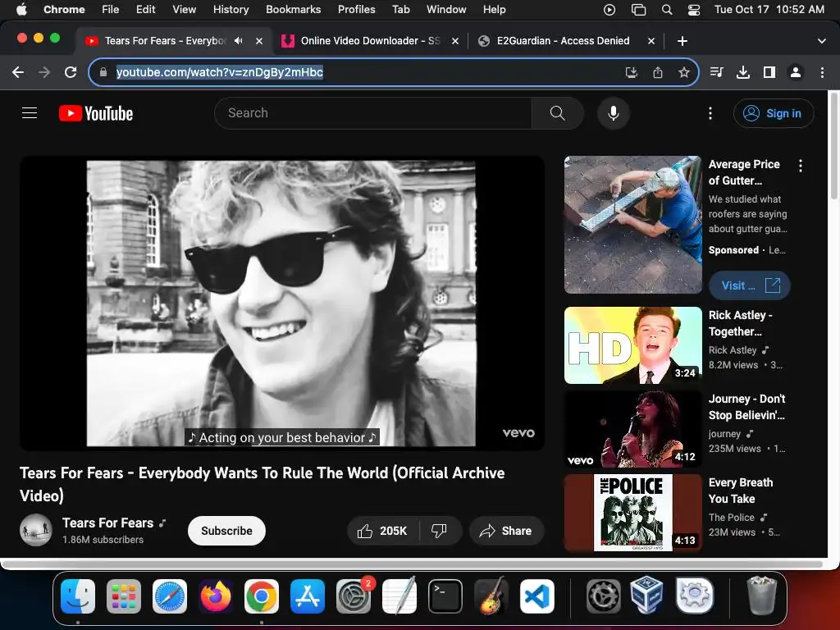Open Visual Studio Code from Dock

537,596
